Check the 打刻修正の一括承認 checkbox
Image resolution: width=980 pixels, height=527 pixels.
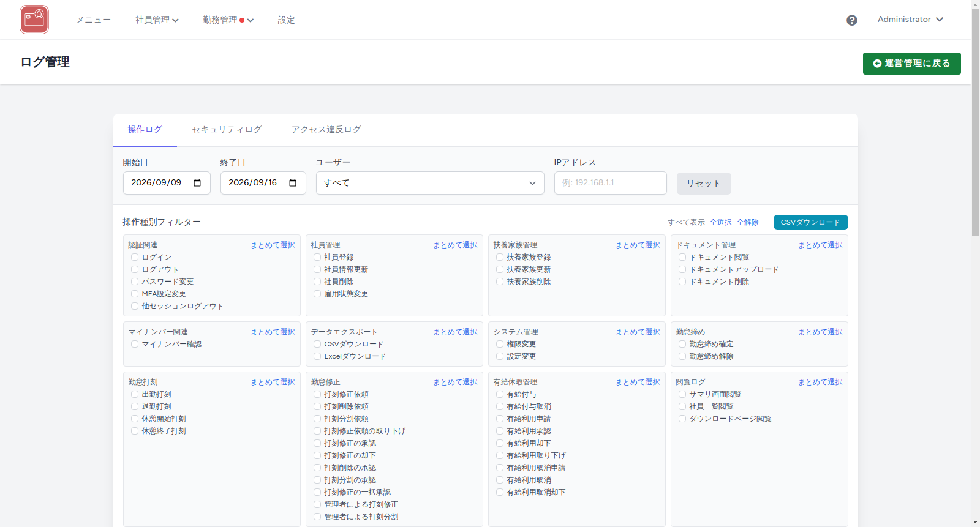pos(317,492)
